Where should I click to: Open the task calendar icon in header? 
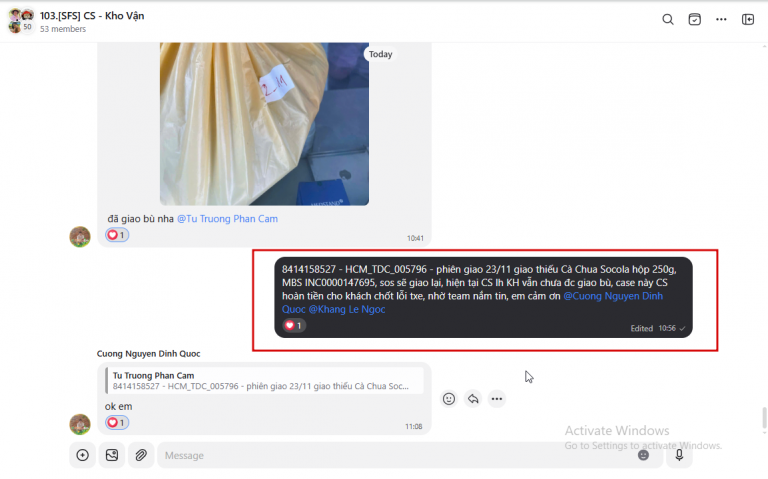click(x=695, y=20)
